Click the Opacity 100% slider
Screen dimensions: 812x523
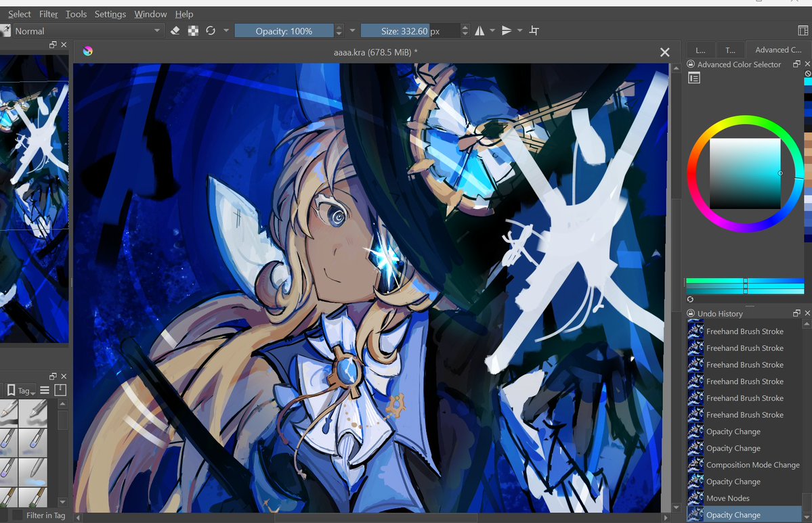click(x=284, y=31)
